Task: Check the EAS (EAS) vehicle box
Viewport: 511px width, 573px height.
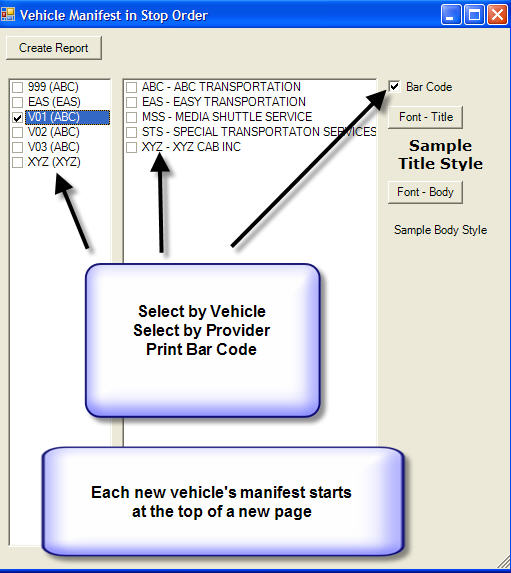Action: click(x=18, y=102)
